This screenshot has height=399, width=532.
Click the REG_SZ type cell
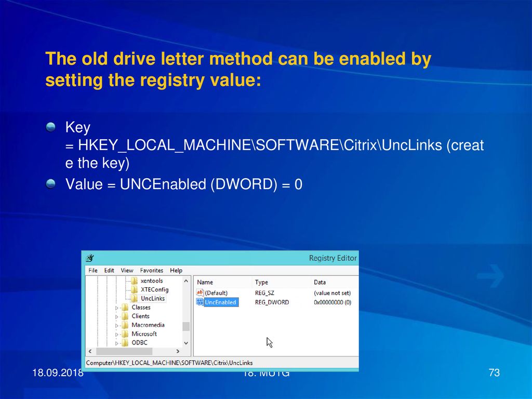pos(264,293)
